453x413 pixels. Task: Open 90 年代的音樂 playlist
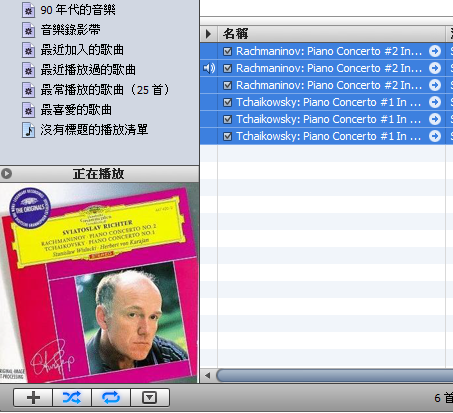click(78, 10)
